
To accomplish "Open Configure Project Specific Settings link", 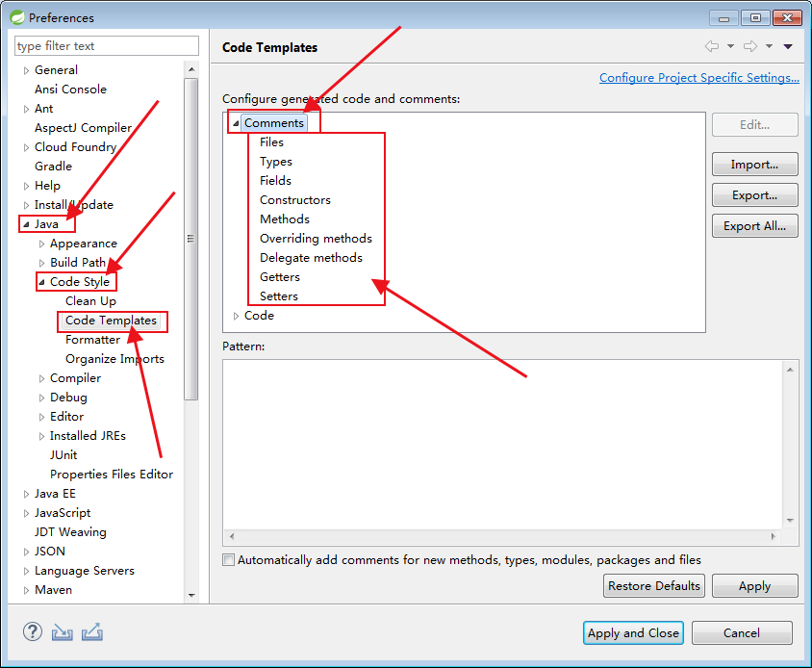I will coord(699,78).
